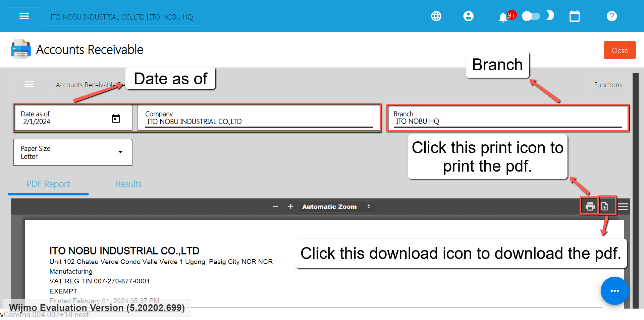
Task: Click the 'VAT REG TIN 007-270-877-0001' text
Action: [100, 281]
